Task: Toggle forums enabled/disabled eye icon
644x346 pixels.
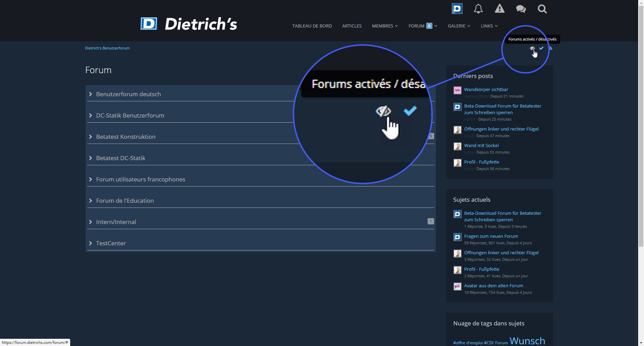Action: (x=532, y=48)
